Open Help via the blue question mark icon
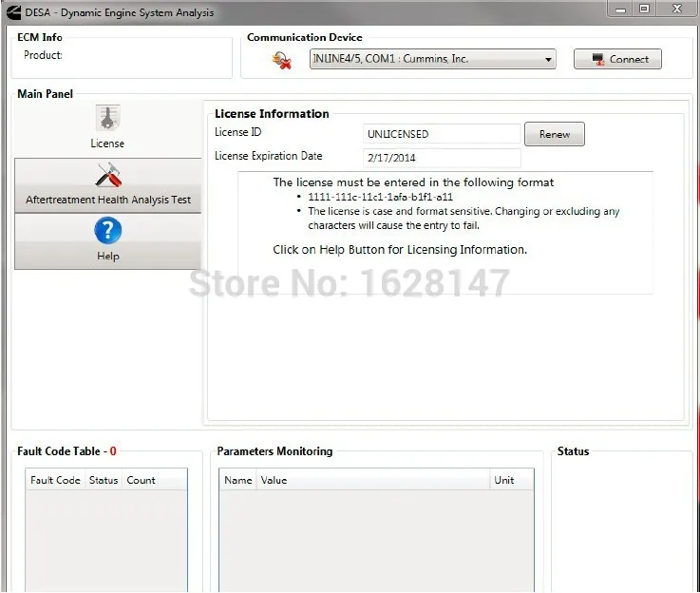This screenshot has width=700, height=593. (x=108, y=230)
